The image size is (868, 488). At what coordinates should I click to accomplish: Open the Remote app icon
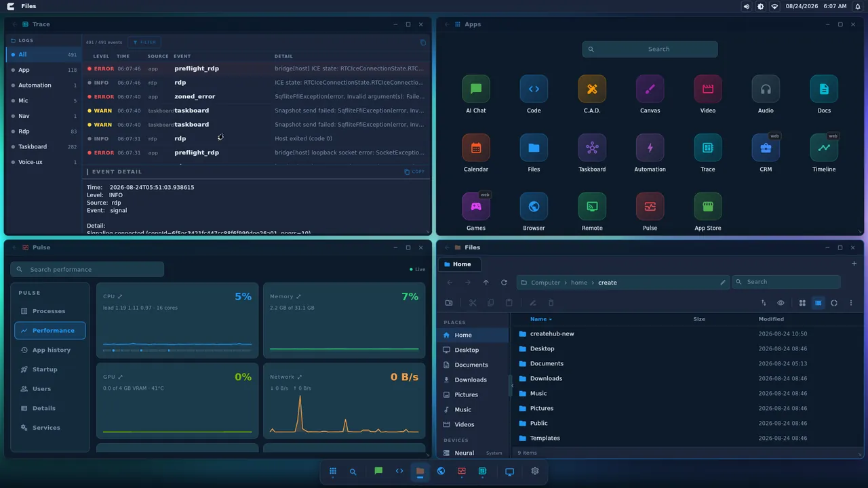tap(592, 206)
